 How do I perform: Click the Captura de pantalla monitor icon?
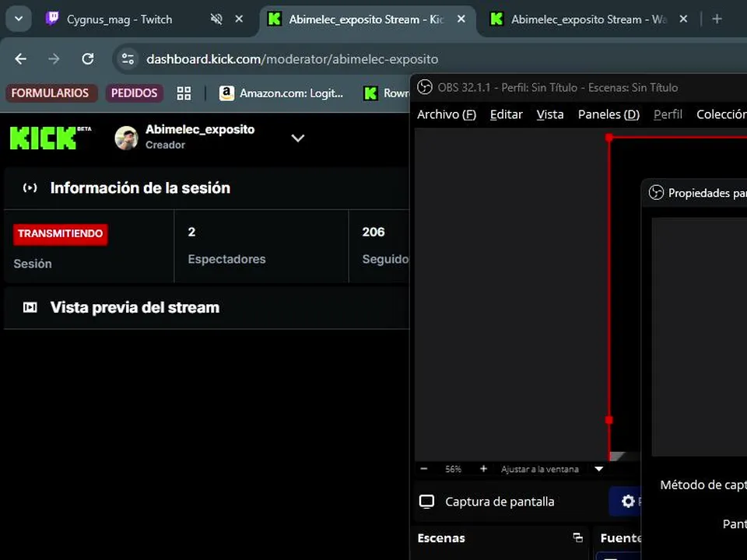click(x=426, y=502)
